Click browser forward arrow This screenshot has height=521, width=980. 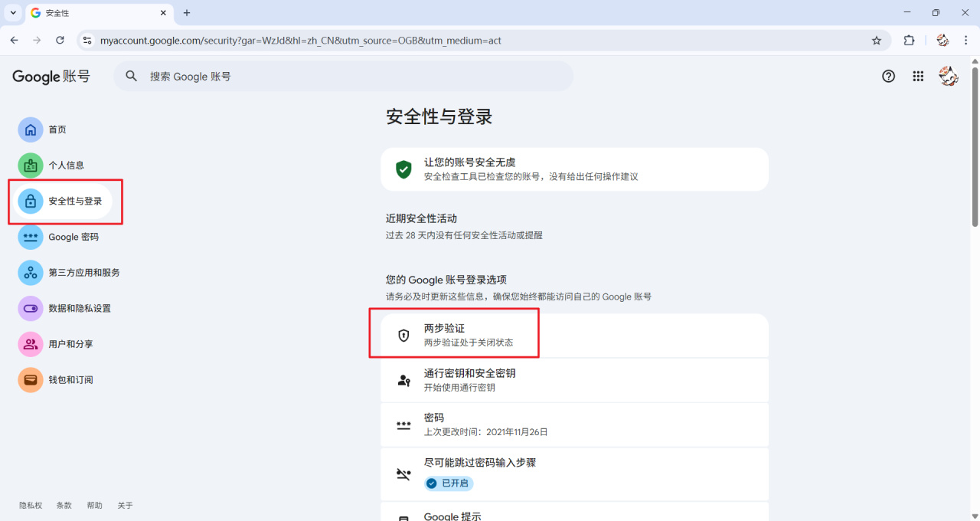click(x=37, y=40)
